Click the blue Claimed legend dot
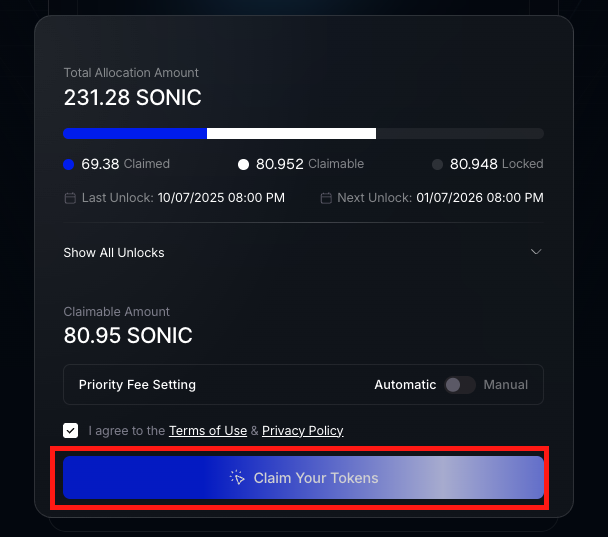 (x=69, y=164)
